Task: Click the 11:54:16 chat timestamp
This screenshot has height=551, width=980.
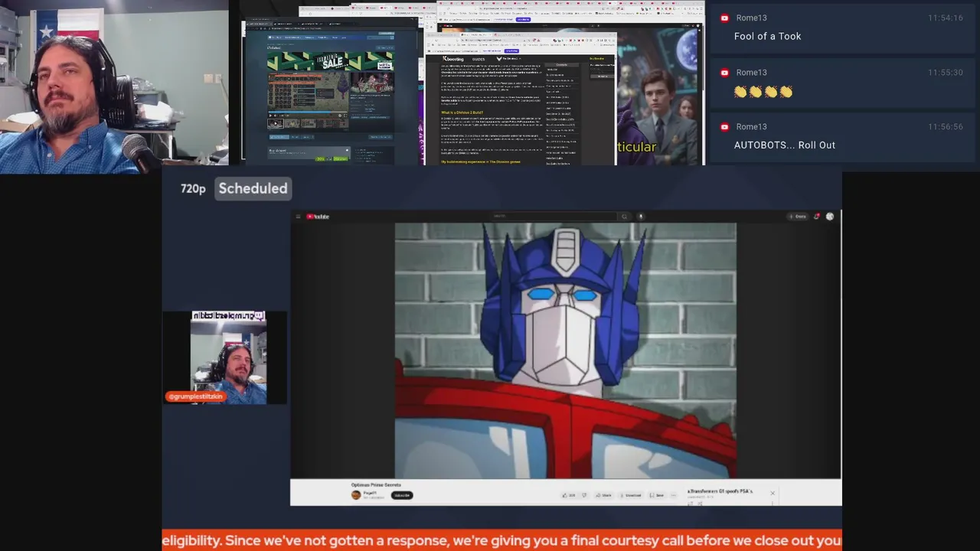Action: pyautogui.click(x=945, y=18)
